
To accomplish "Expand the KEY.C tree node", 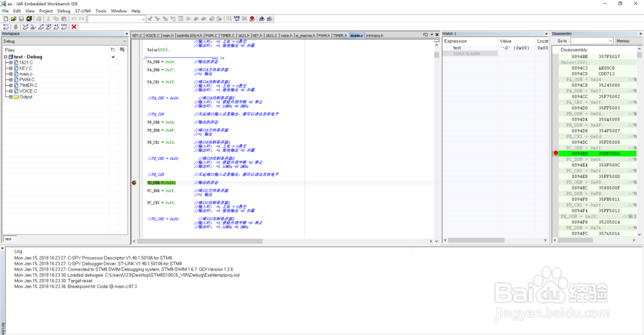I will coord(11,68).
